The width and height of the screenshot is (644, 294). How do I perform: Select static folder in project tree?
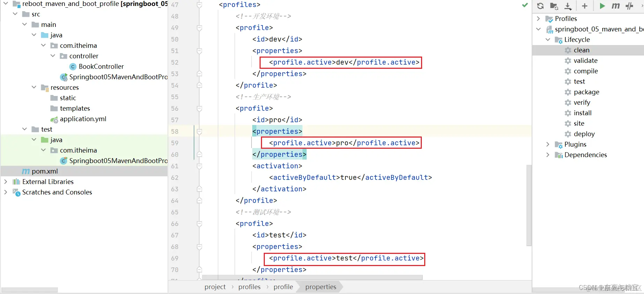pyautogui.click(x=68, y=98)
